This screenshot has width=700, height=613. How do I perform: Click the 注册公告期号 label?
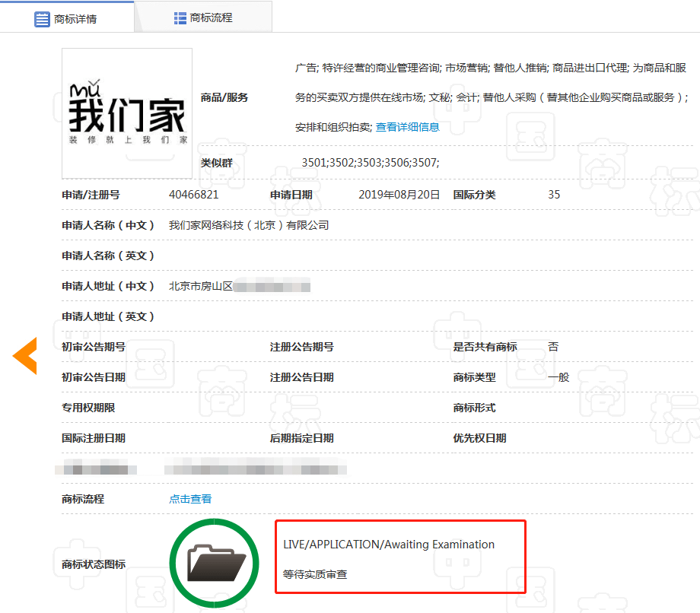click(x=302, y=347)
